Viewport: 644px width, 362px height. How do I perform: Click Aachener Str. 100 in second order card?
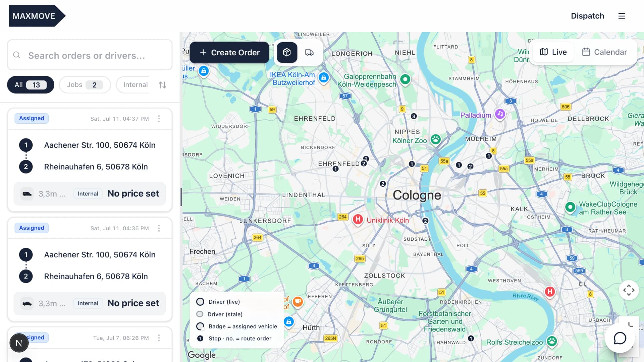(100, 255)
